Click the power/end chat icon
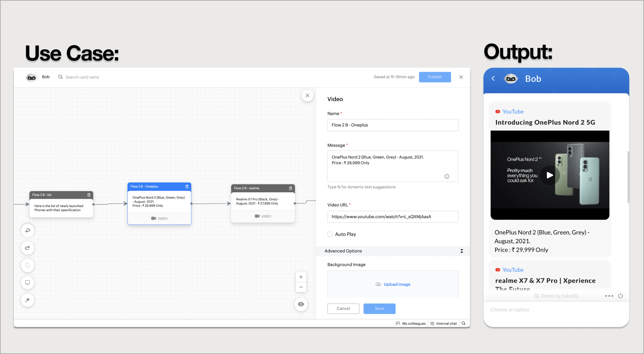This screenshot has height=354, width=644. [x=620, y=296]
